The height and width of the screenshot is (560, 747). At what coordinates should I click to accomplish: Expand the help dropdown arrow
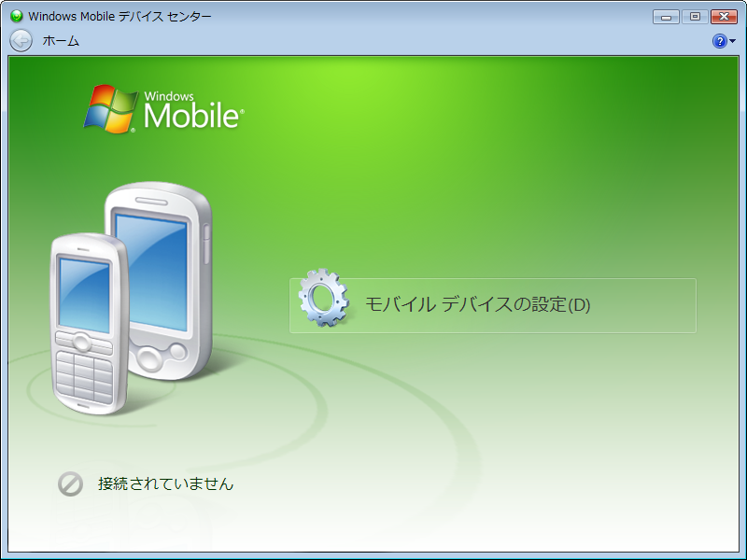coord(733,41)
